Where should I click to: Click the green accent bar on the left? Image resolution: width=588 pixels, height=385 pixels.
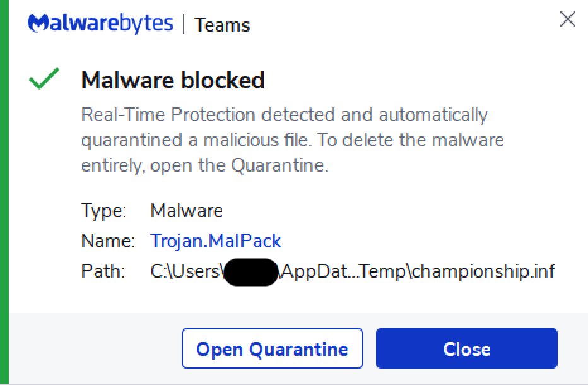click(4, 189)
